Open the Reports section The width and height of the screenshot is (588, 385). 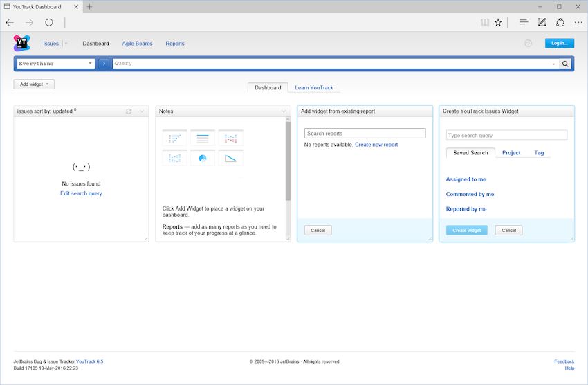(x=175, y=44)
